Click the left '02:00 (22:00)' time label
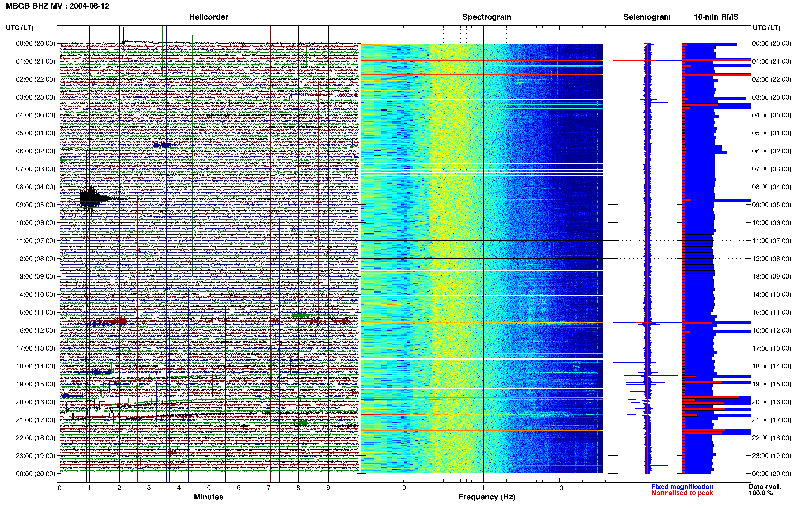Viewport: 812px width, 508px height. click(x=36, y=79)
